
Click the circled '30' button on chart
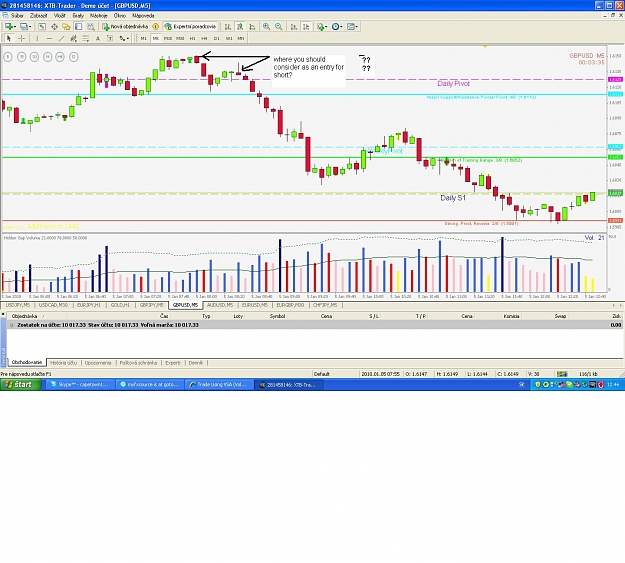click(x=34, y=57)
